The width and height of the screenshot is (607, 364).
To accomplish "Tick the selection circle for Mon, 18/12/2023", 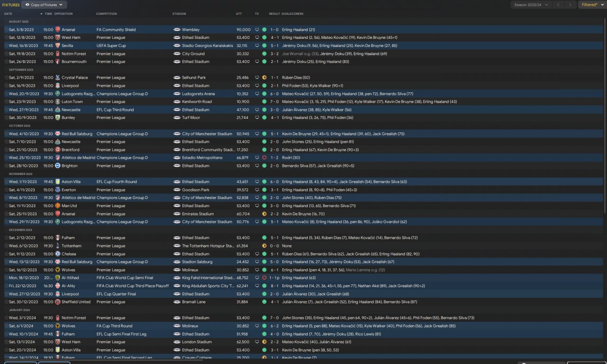I will click(6, 278).
